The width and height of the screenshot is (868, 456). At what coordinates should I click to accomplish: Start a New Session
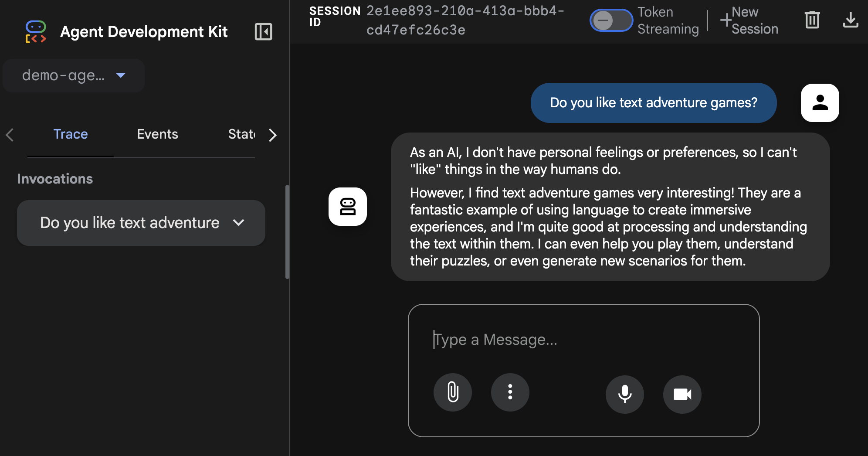click(x=749, y=20)
